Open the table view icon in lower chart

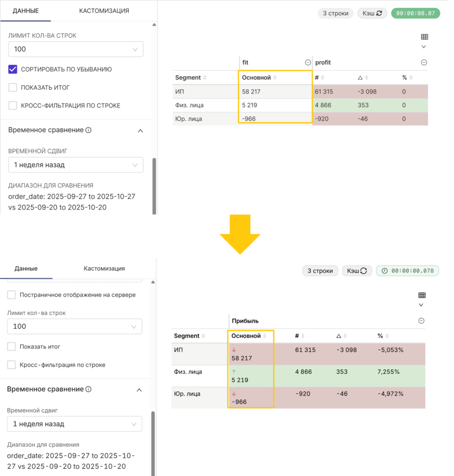[422, 295]
